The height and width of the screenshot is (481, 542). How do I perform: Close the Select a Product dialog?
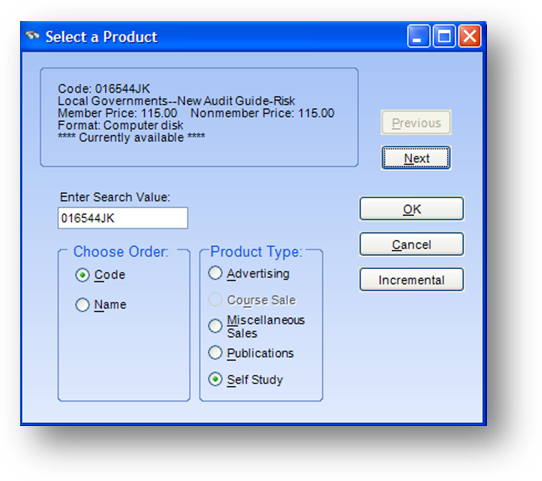[469, 36]
